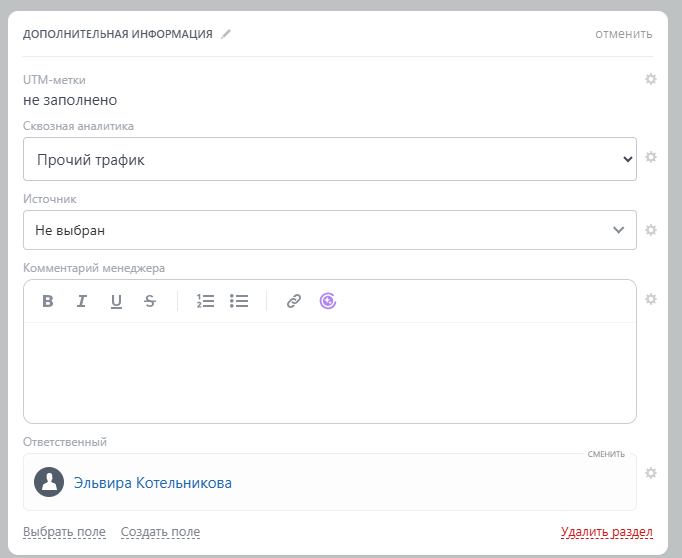
Task: Click the Удалить раздел link
Action: [x=607, y=532]
